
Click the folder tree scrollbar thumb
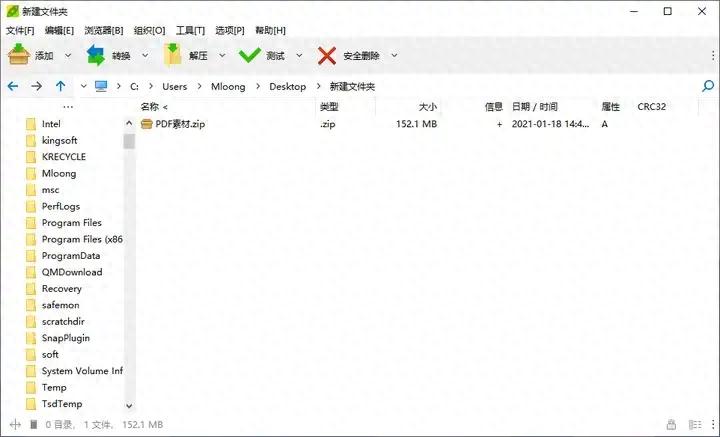(x=129, y=141)
